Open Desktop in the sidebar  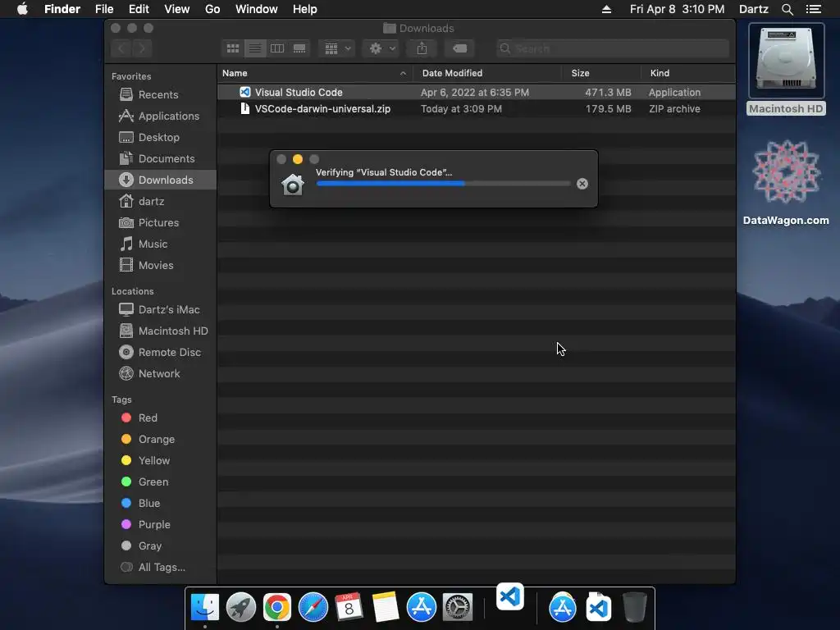pyautogui.click(x=160, y=138)
